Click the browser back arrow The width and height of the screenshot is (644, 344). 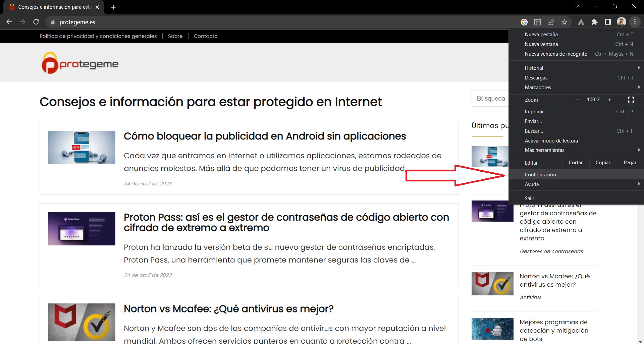click(x=9, y=22)
